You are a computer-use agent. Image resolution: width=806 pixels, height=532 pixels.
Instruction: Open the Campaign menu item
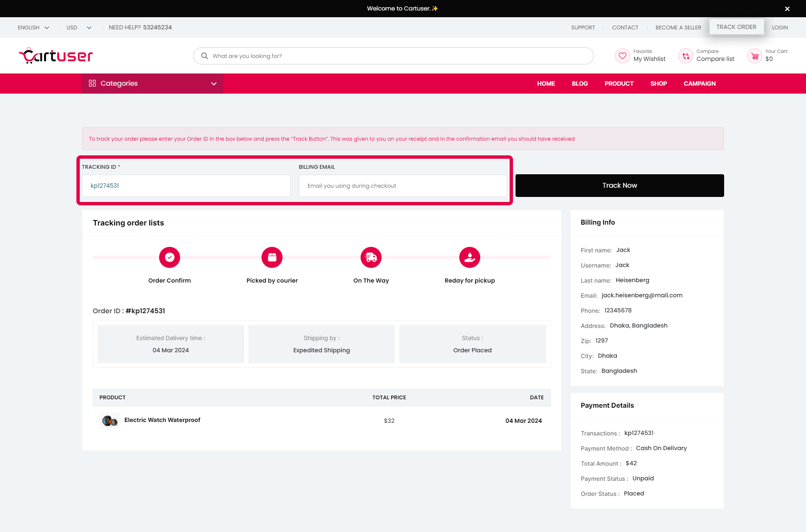(x=699, y=84)
